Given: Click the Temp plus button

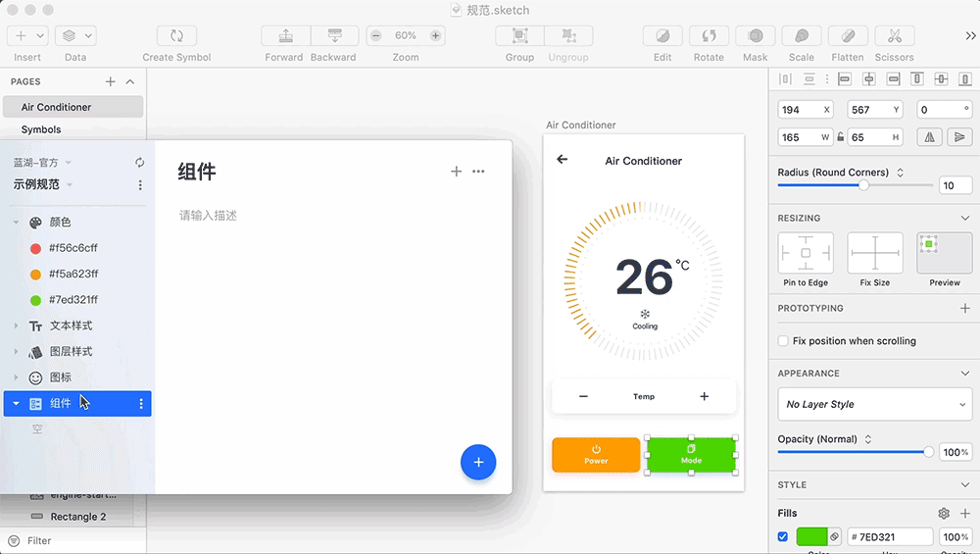Looking at the screenshot, I should pyautogui.click(x=705, y=396).
